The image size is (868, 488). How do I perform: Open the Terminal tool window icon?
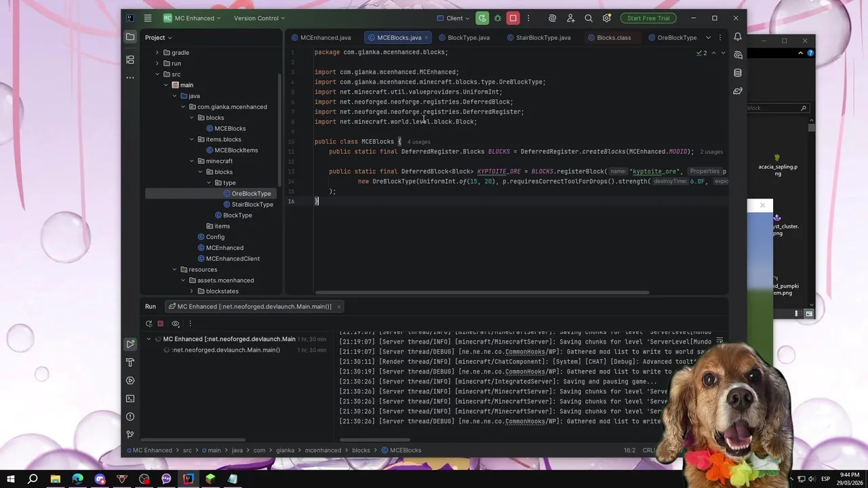click(130, 399)
